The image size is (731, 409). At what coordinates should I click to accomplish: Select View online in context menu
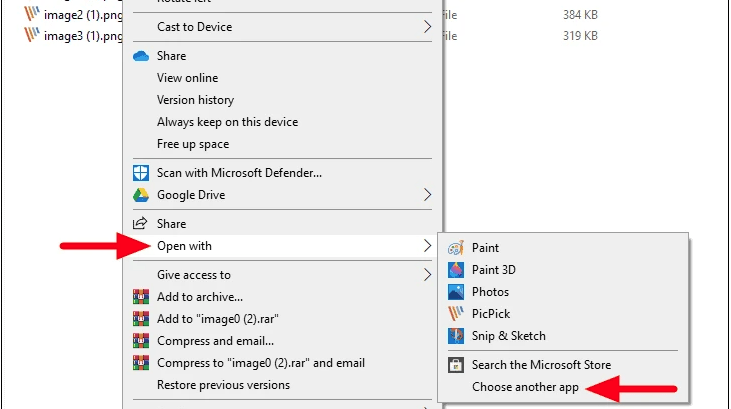pos(283,78)
